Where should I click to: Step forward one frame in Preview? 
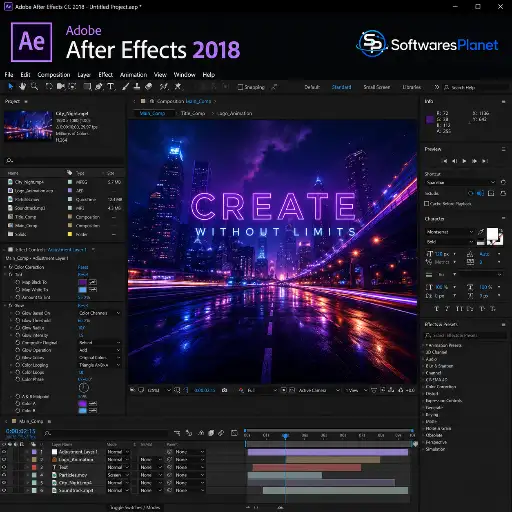coord(474,161)
